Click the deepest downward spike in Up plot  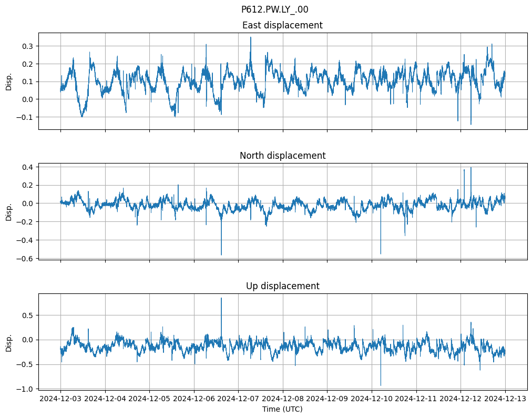(381, 385)
